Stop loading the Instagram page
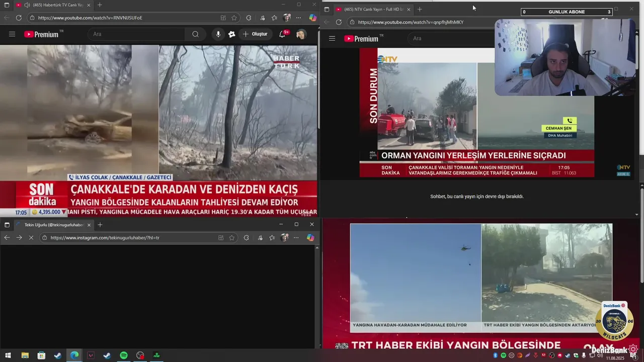Screen dimensions: 644x362 pos(31,237)
